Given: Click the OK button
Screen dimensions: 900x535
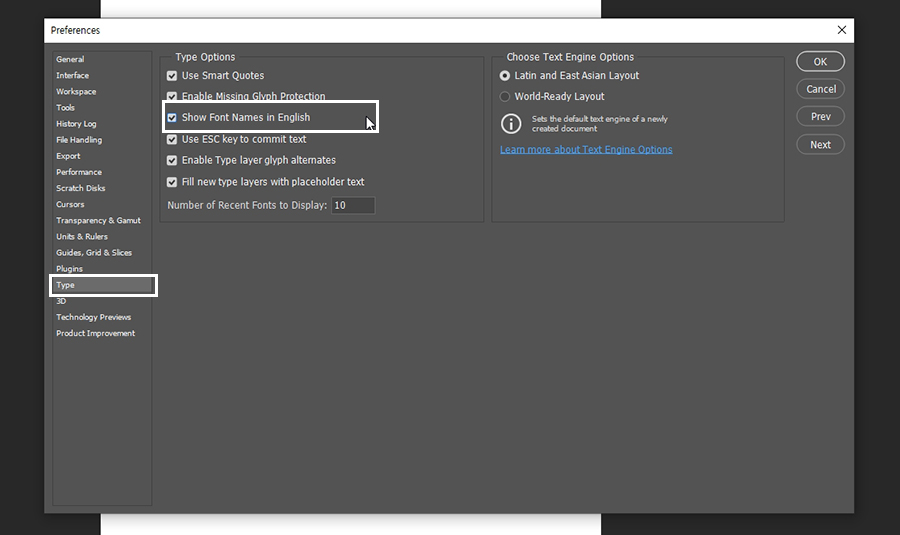Looking at the screenshot, I should tap(820, 61).
